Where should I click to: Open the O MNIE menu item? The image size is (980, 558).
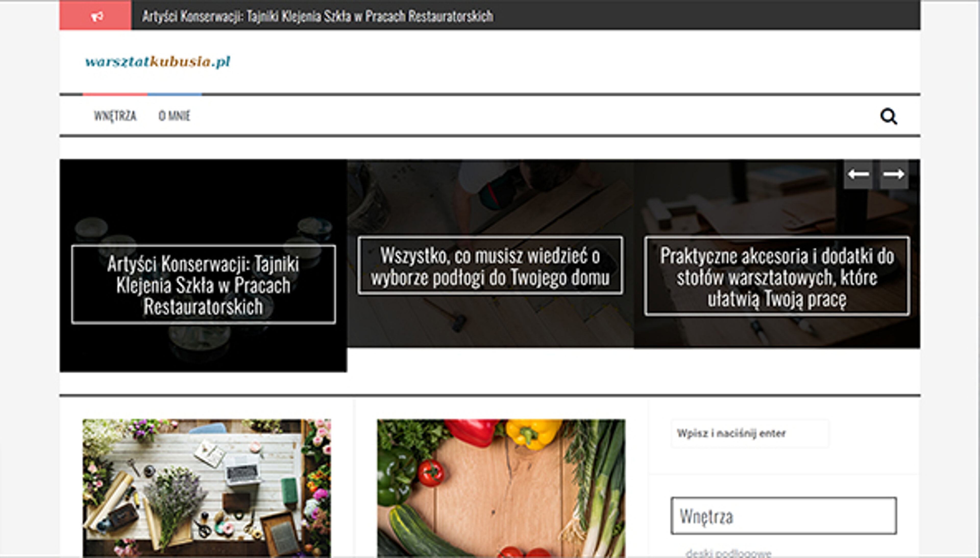[174, 116]
